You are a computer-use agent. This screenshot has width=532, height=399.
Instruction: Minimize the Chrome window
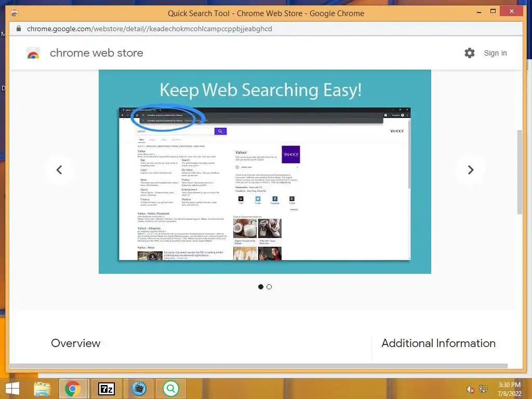coord(478,12)
